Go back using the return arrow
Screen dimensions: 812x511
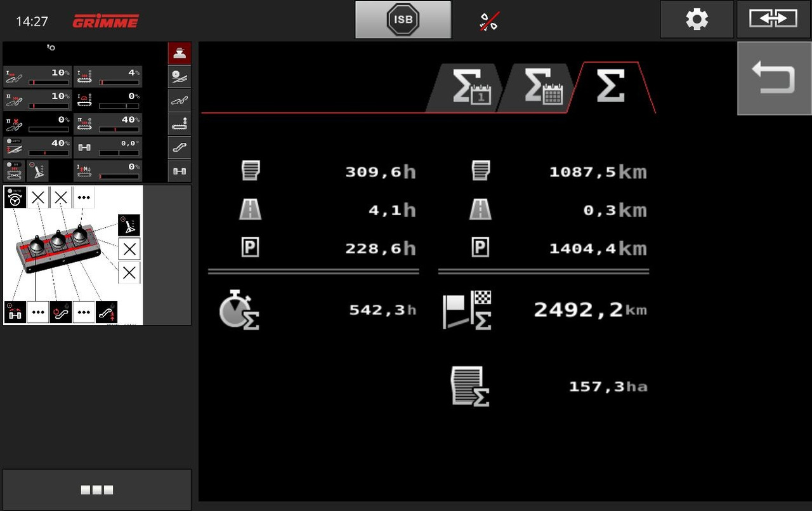[774, 79]
